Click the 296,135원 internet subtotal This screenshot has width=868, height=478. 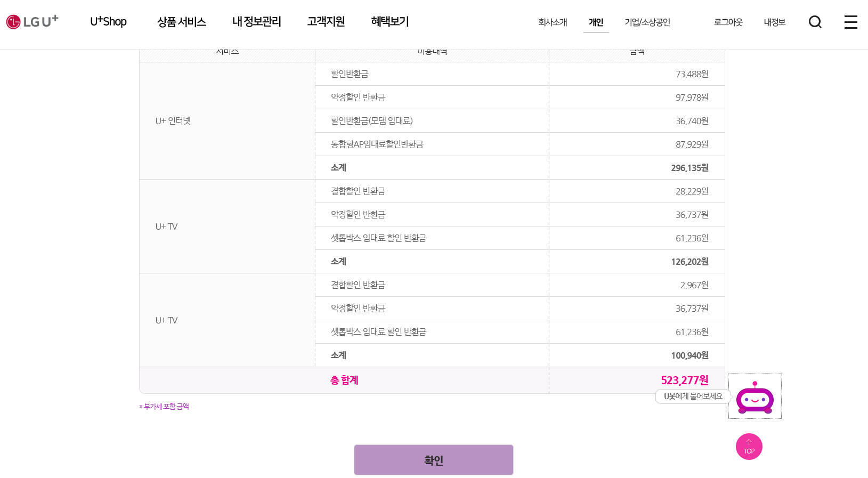click(689, 168)
